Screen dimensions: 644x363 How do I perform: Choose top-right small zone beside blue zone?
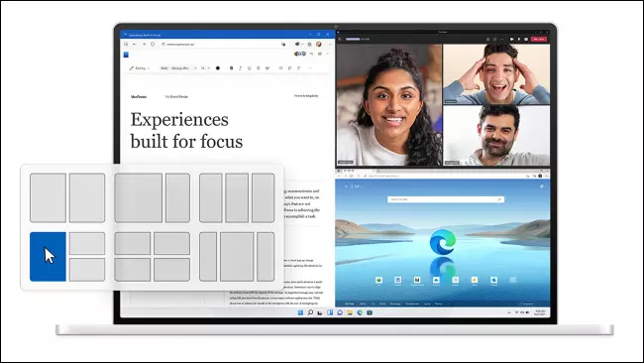point(87,243)
